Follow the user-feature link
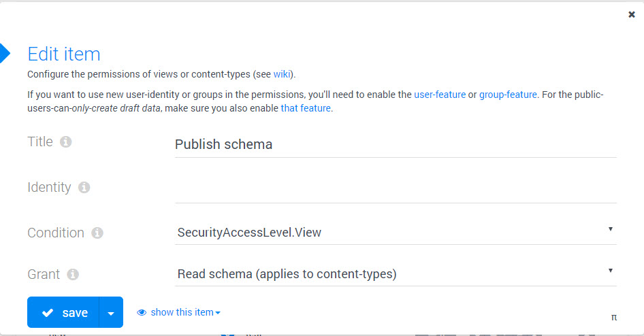The image size is (644, 336). (440, 95)
